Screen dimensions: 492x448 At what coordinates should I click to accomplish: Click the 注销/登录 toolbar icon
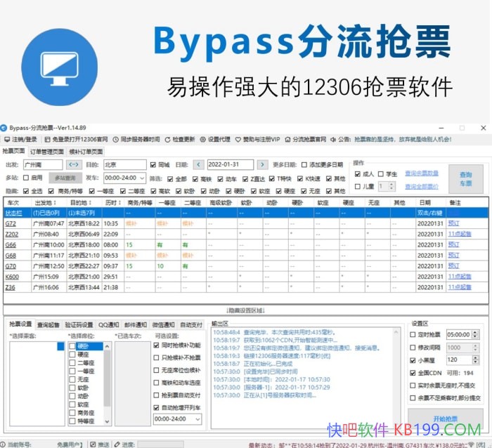(21, 139)
